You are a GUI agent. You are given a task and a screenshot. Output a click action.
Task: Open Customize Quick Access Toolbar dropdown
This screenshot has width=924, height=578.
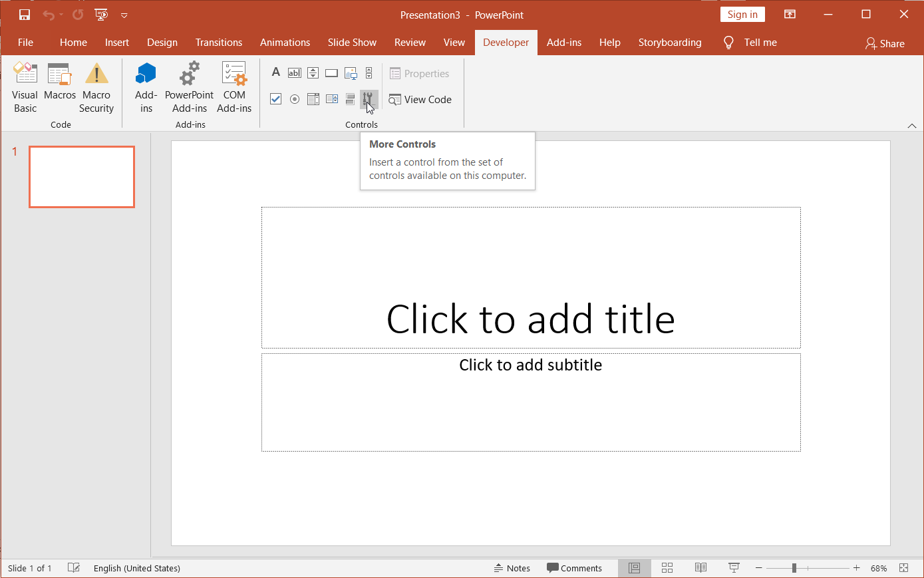[124, 15]
